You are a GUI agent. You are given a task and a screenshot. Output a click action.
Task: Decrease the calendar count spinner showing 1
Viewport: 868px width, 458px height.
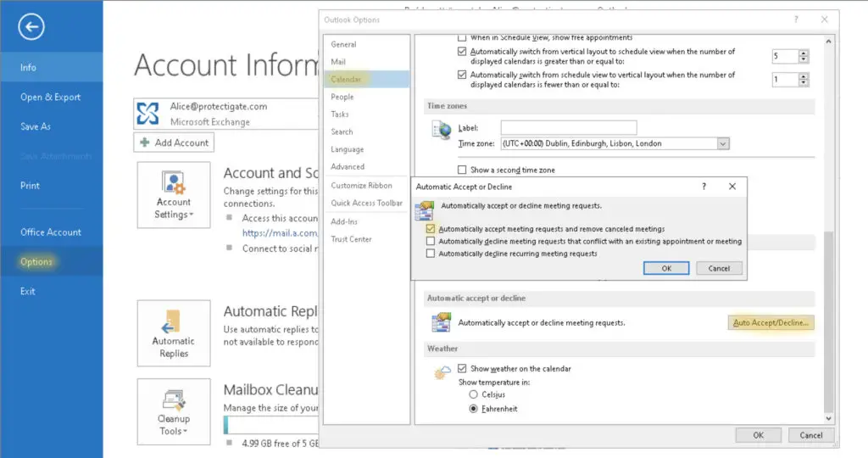pyautogui.click(x=804, y=83)
